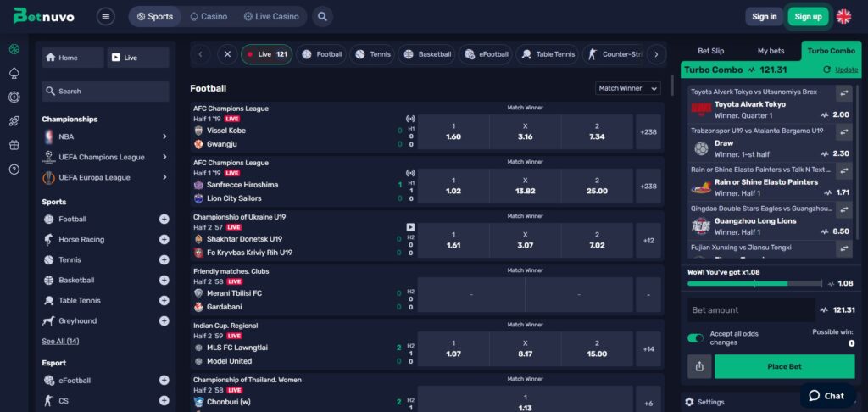Click the rocket icon in left sidebar
The image size is (868, 412).
pos(14,121)
